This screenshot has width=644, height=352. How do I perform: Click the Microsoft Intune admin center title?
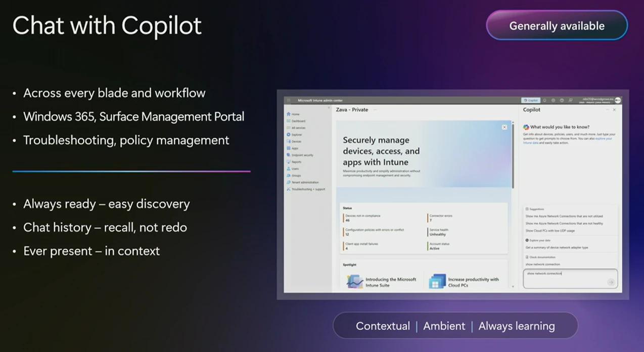[x=320, y=101]
